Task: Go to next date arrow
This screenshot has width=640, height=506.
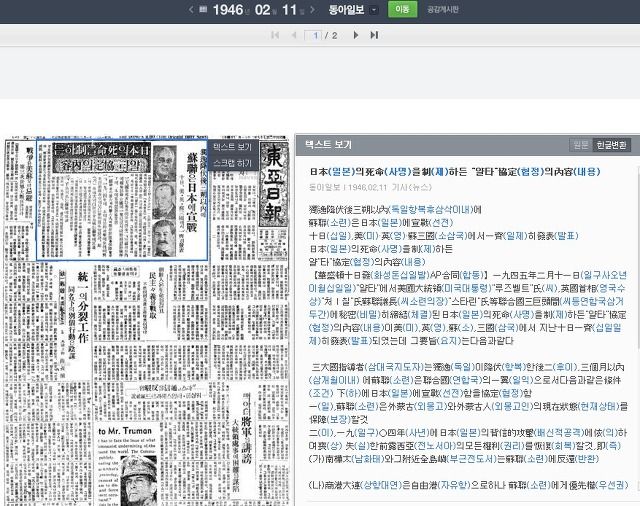Action: (x=312, y=9)
